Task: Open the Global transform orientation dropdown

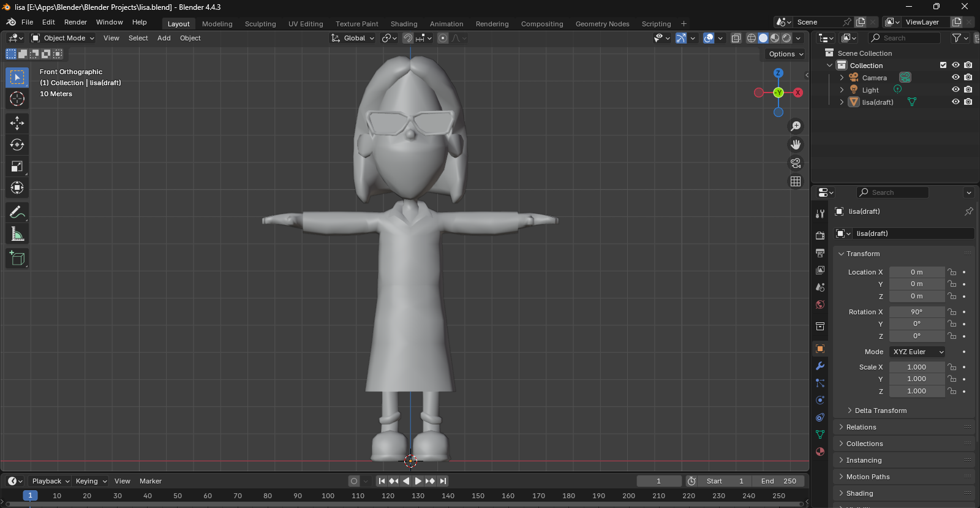Action: 353,38
